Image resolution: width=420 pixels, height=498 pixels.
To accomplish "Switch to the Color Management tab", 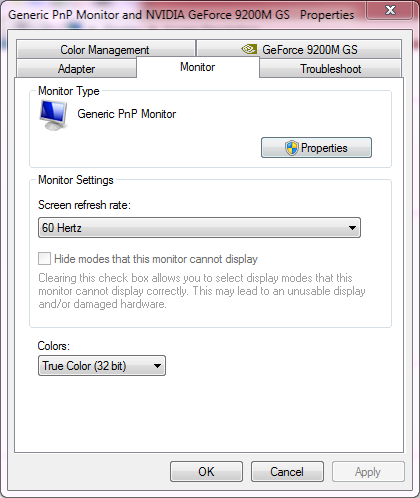I will pyautogui.click(x=106, y=49).
